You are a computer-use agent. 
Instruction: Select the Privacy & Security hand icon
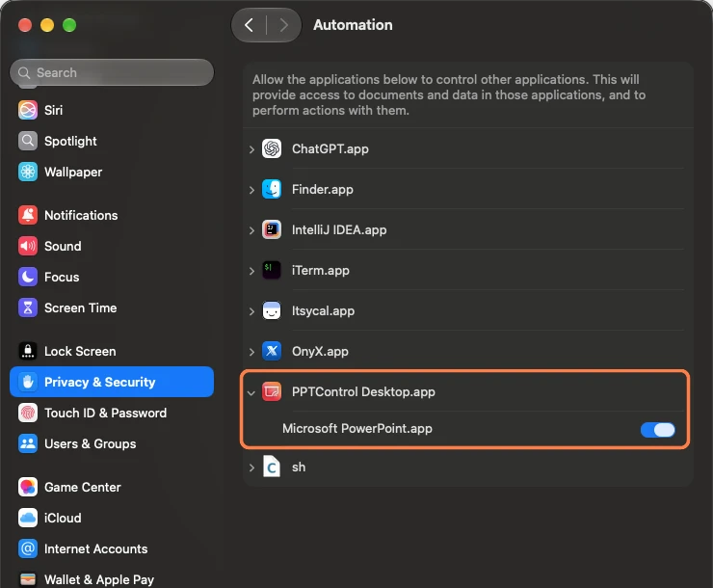point(28,382)
